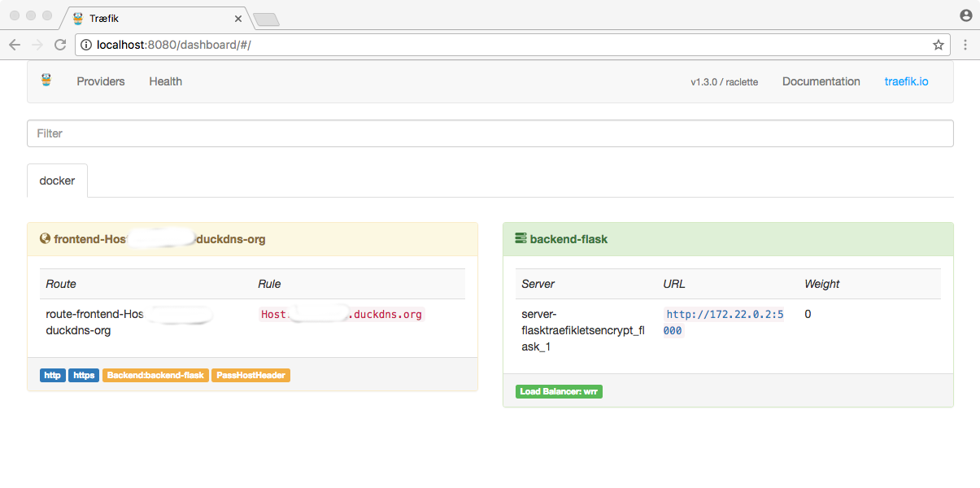Viewport: 980px width, 488px height.
Task: Focus the Filter input field
Action: tap(490, 133)
